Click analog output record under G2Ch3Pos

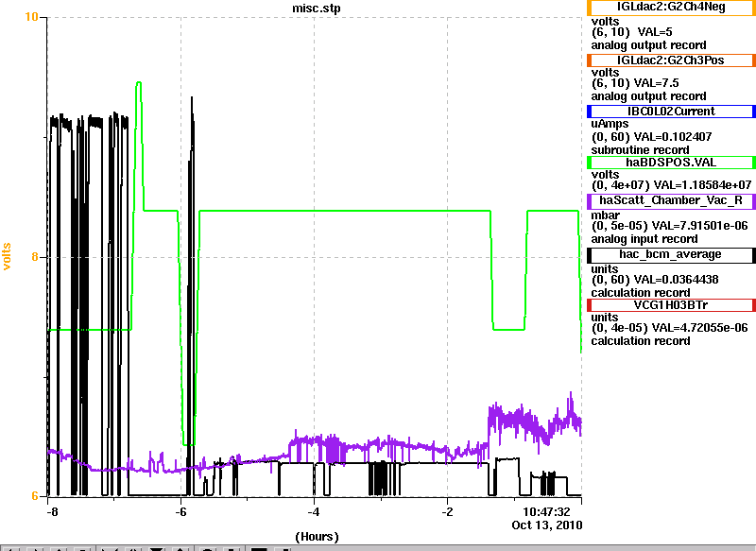click(649, 96)
